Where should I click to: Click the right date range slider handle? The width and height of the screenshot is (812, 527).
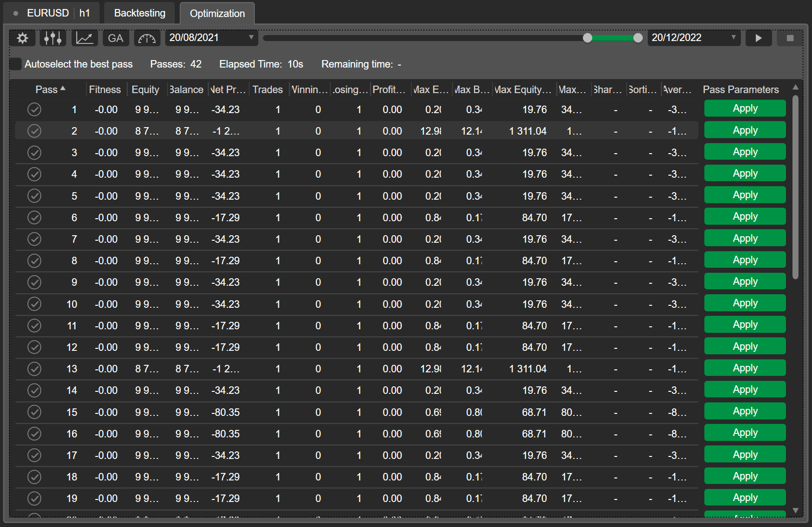638,38
